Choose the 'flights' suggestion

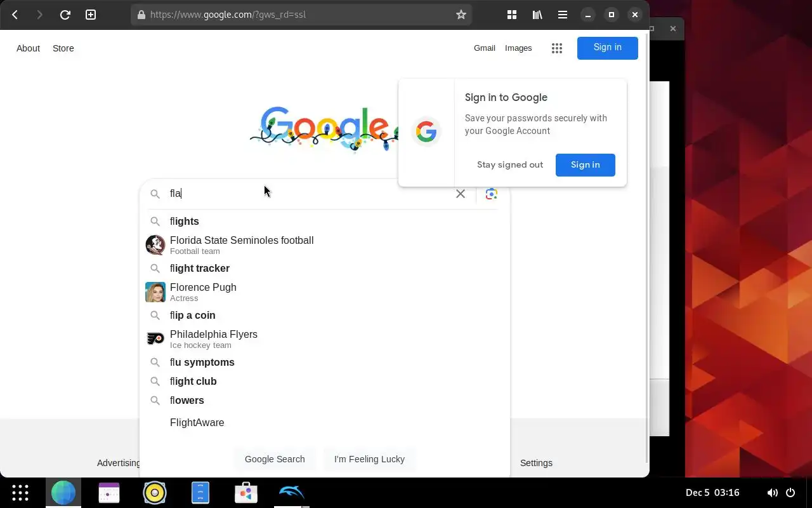(x=325, y=221)
